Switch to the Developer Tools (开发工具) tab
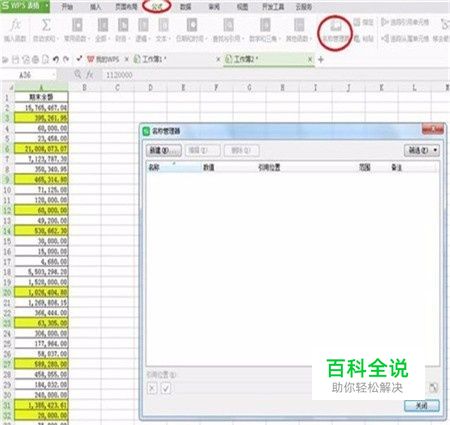The height and width of the screenshot is (425, 450). (273, 6)
